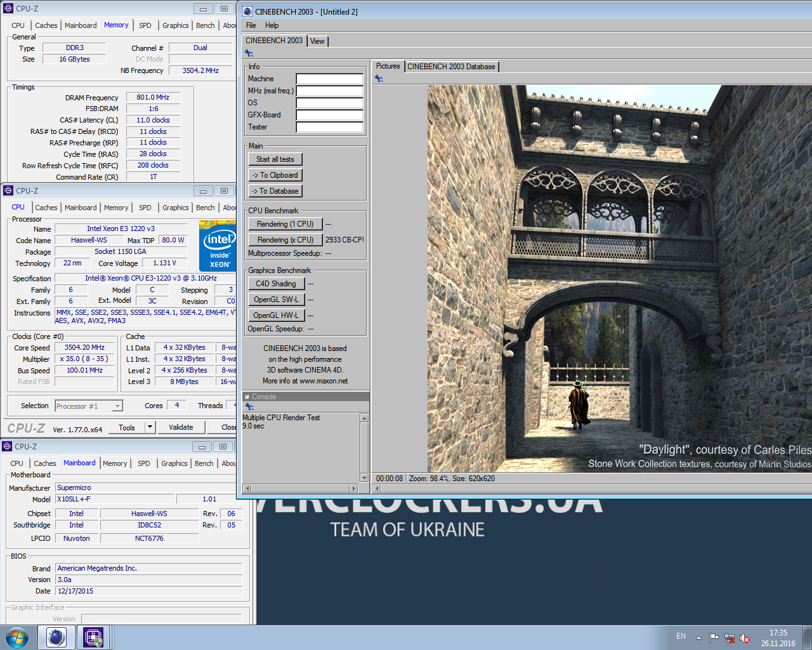Click the Validate button in CPU-Z
Viewport: 812px width, 650px height.
[x=181, y=427]
